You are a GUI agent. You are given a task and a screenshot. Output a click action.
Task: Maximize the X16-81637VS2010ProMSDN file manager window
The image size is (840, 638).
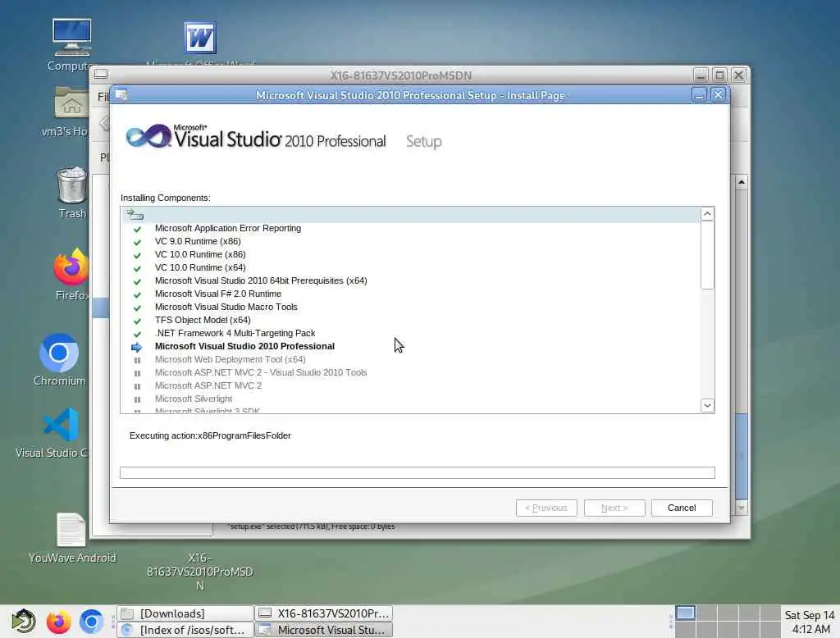(719, 75)
